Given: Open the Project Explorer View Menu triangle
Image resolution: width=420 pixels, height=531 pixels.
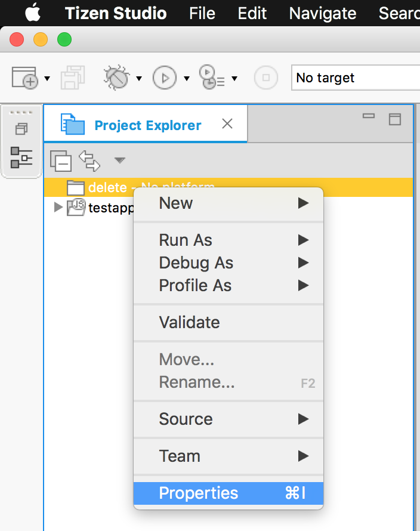Looking at the screenshot, I should [x=120, y=160].
